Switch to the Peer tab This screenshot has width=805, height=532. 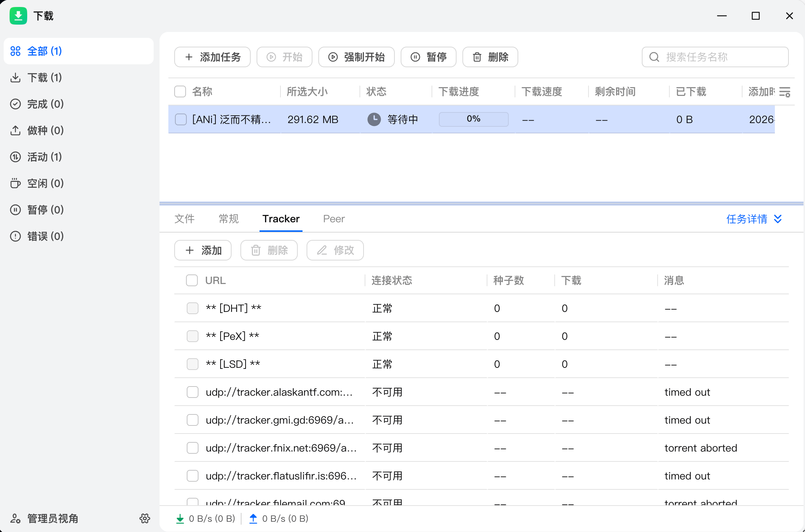tap(334, 219)
